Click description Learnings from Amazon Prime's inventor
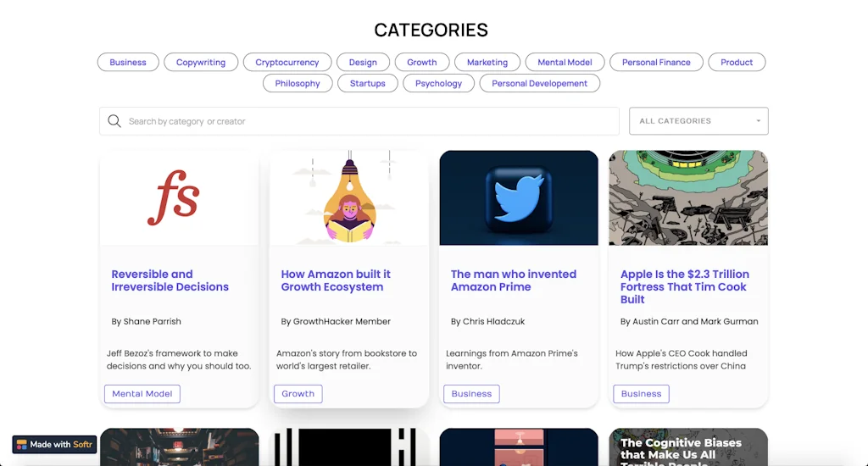The height and width of the screenshot is (466, 868). click(x=512, y=359)
